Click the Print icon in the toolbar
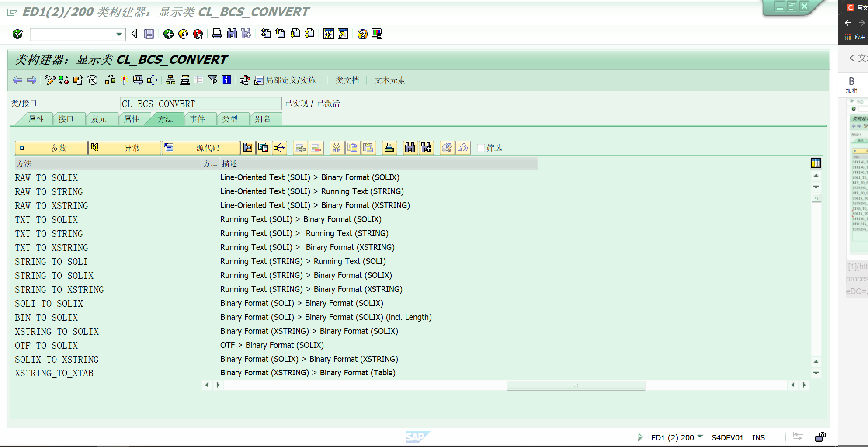The width and height of the screenshot is (868, 447). coord(217,34)
